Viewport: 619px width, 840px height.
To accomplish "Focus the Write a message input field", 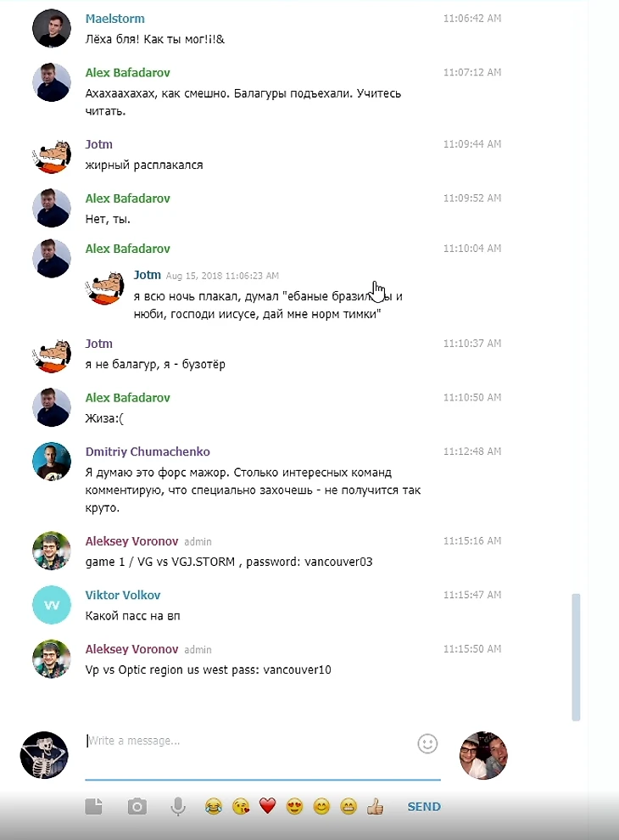I will (x=248, y=741).
